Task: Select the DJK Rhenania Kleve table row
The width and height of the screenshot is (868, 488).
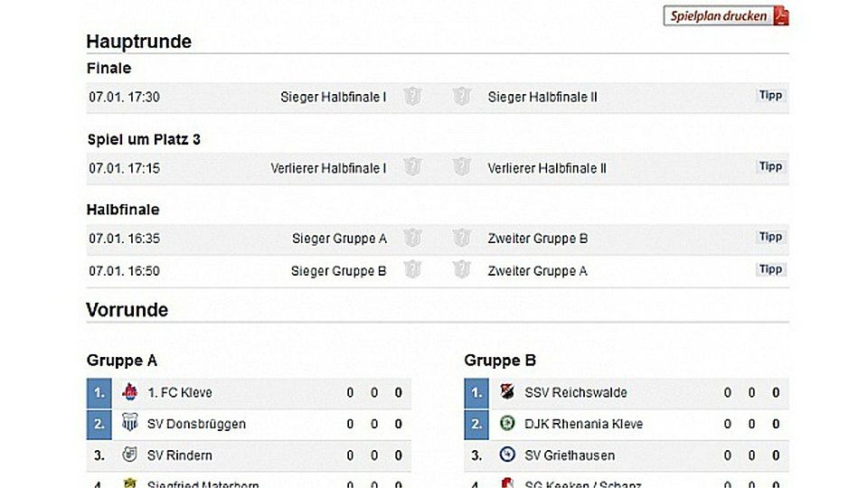Action: tap(627, 424)
